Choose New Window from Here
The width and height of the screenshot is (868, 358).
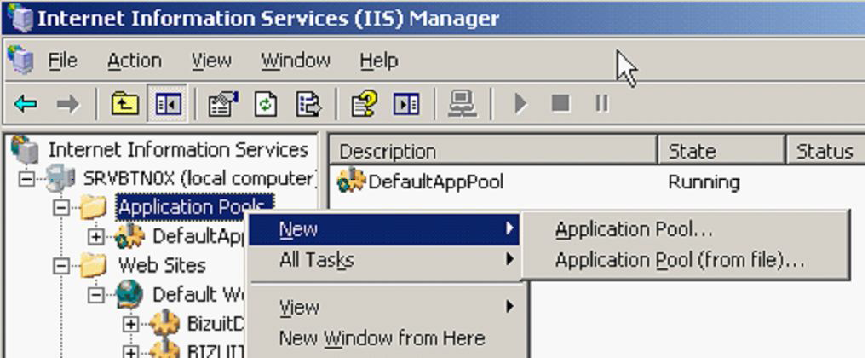(383, 338)
